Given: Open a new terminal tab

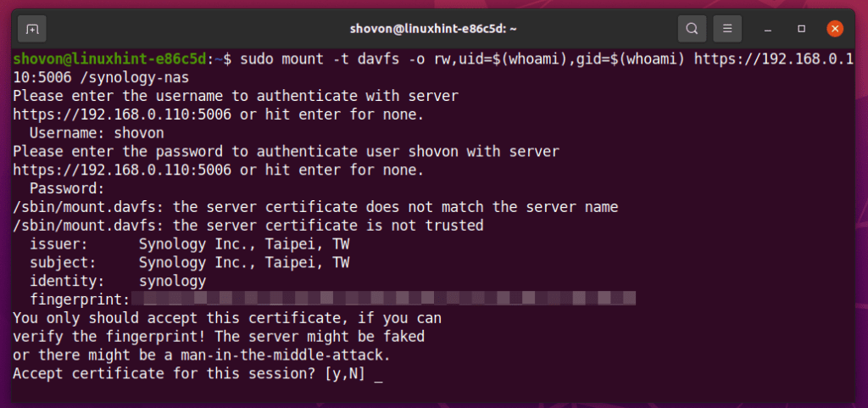Looking at the screenshot, I should [x=31, y=28].
